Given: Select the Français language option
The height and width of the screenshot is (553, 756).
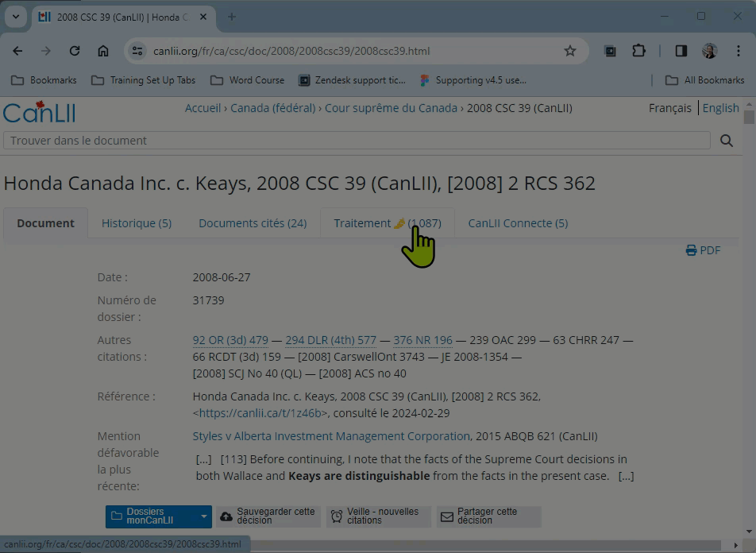Looking at the screenshot, I should (x=669, y=108).
